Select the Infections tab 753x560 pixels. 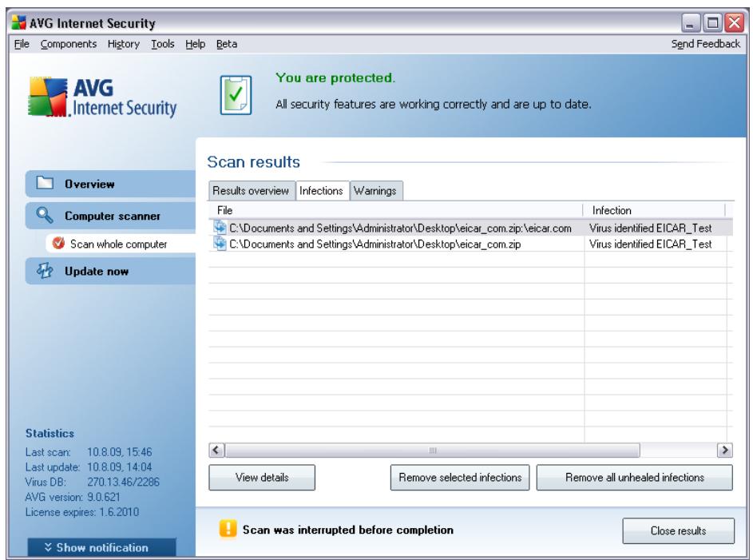[321, 190]
